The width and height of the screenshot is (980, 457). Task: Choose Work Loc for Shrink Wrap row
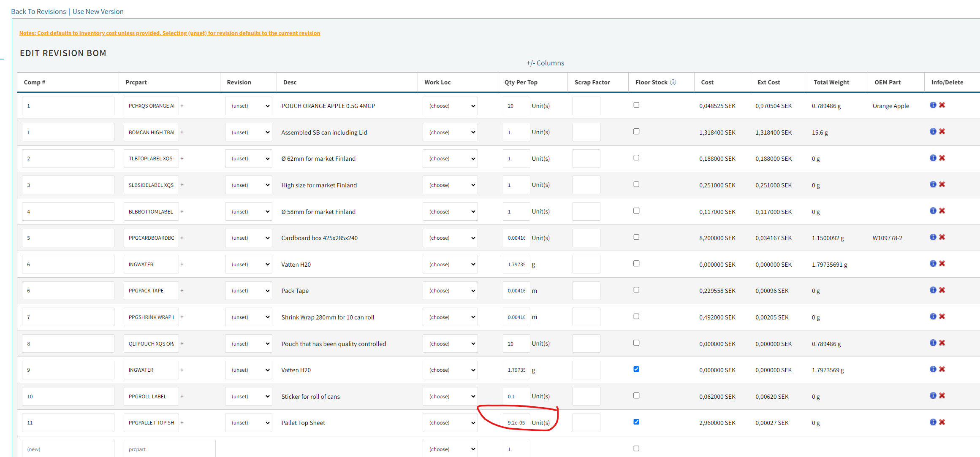[450, 317]
